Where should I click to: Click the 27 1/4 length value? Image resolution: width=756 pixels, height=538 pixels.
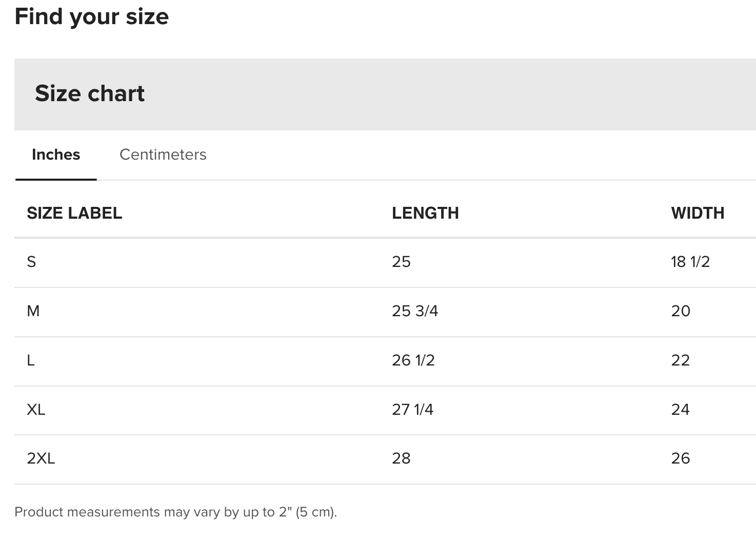(413, 410)
